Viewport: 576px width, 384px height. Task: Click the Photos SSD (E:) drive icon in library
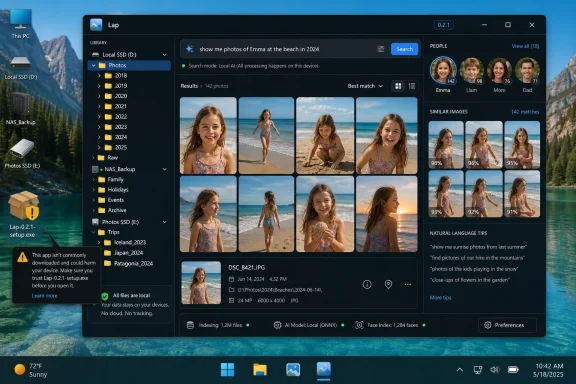[x=96, y=222]
